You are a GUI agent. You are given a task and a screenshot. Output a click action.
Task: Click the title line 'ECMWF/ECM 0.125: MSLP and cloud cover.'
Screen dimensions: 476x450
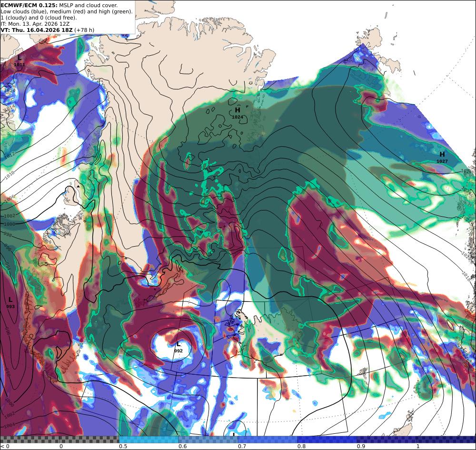click(59, 5)
